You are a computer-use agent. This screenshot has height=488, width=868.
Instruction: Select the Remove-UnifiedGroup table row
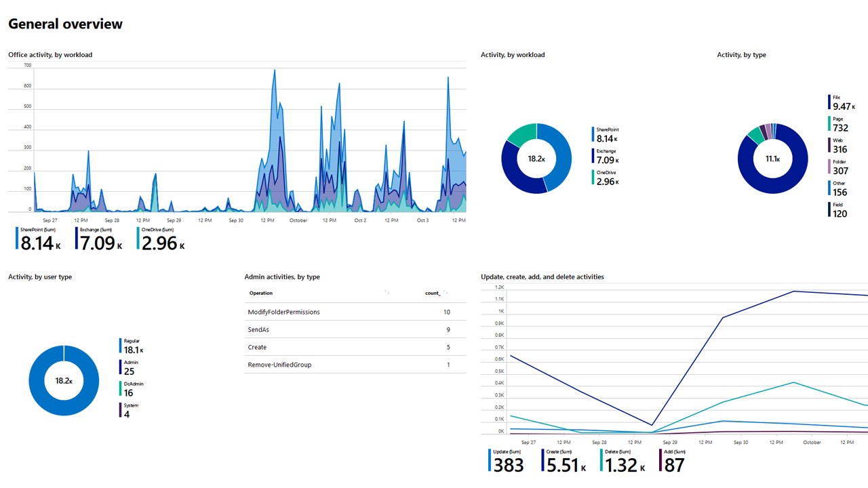point(355,365)
